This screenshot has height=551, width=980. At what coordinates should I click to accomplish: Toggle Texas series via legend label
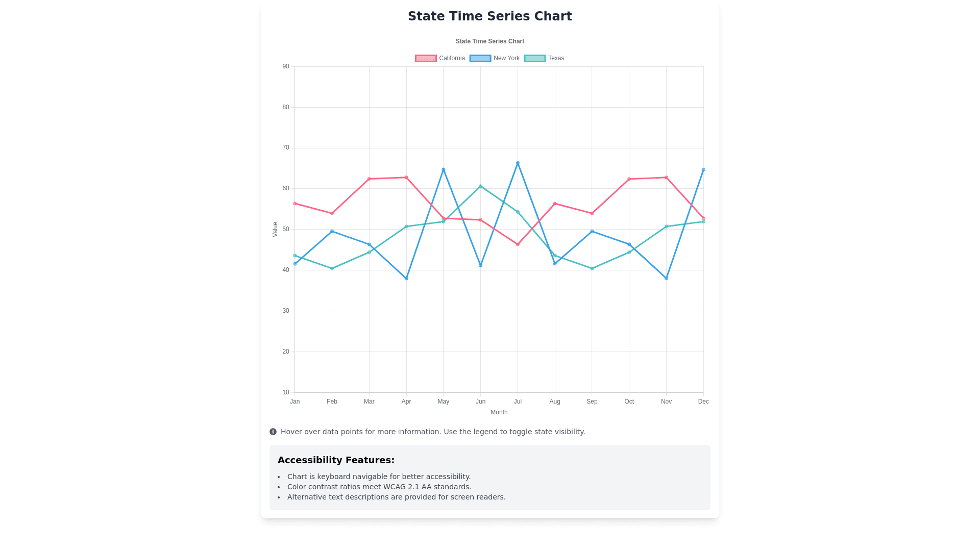tap(556, 58)
